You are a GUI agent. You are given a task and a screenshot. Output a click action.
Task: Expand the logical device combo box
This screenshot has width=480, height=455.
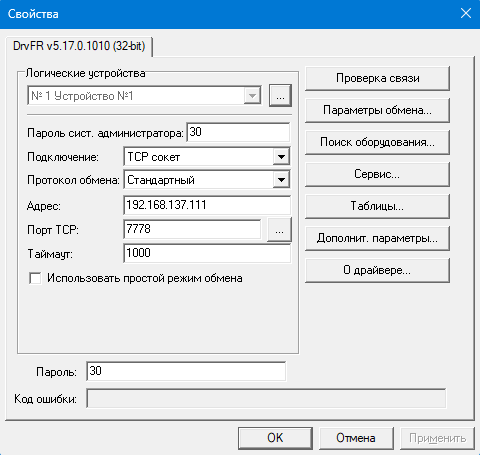pyautogui.click(x=252, y=96)
